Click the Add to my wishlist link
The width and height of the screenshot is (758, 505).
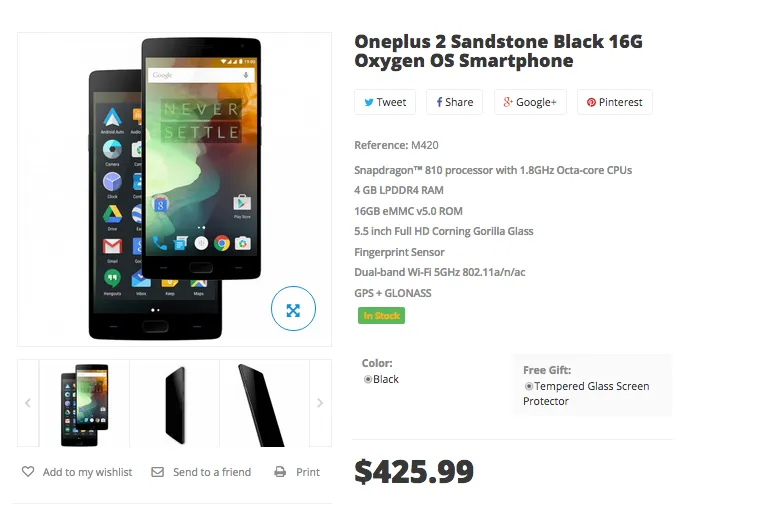(x=87, y=472)
